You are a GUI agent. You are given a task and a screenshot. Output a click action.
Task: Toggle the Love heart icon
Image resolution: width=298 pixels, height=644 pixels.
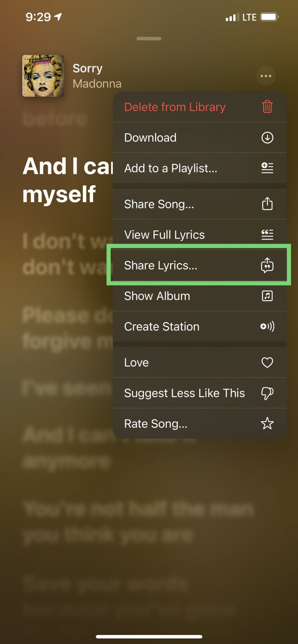click(267, 363)
